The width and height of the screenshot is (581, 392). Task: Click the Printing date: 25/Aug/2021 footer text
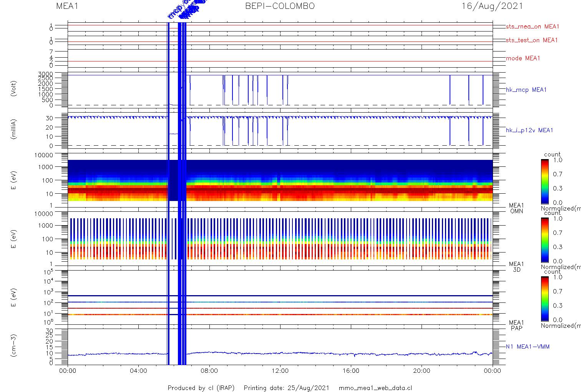pos(287,388)
